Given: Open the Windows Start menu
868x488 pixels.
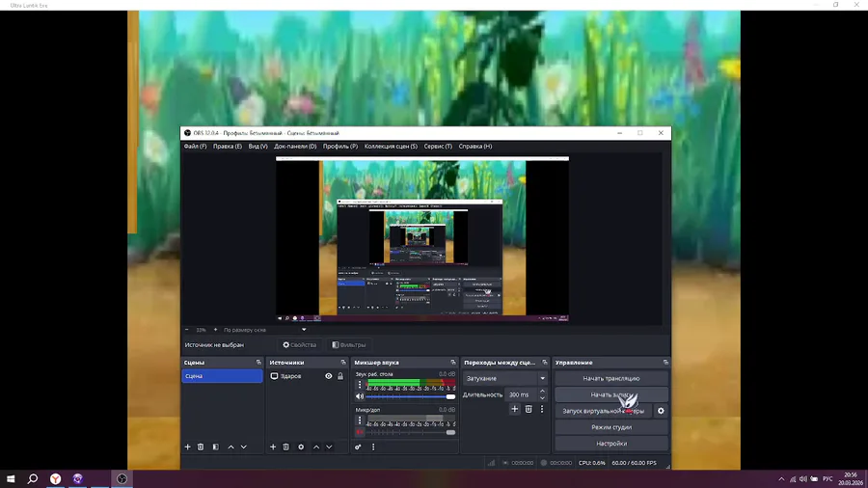Looking at the screenshot, I should pos(11,478).
